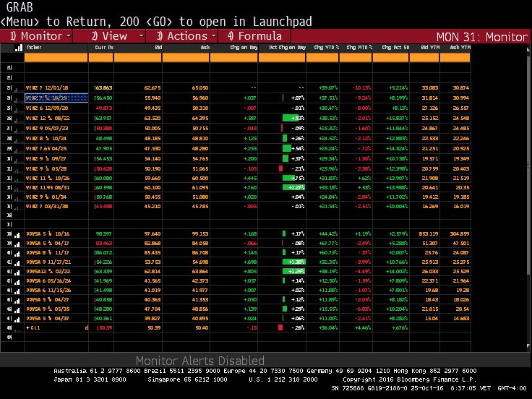This screenshot has width=532, height=399.
Task: Click chart icon for PDVSA 9 05/35 row
Action: (x=17, y=310)
